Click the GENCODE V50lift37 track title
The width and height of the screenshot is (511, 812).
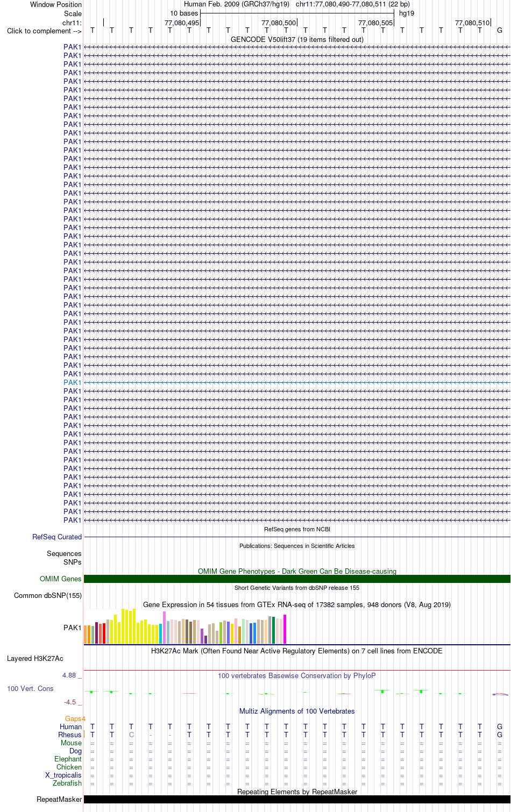pos(297,39)
